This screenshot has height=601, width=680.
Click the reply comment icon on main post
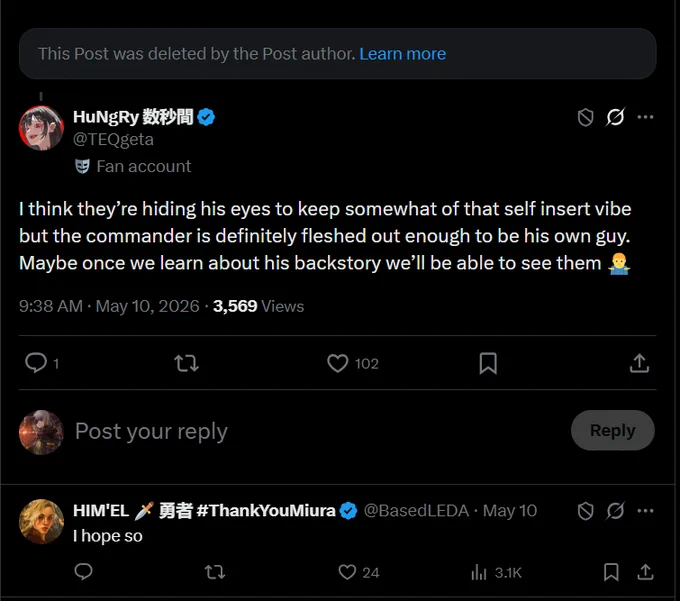coord(36,363)
